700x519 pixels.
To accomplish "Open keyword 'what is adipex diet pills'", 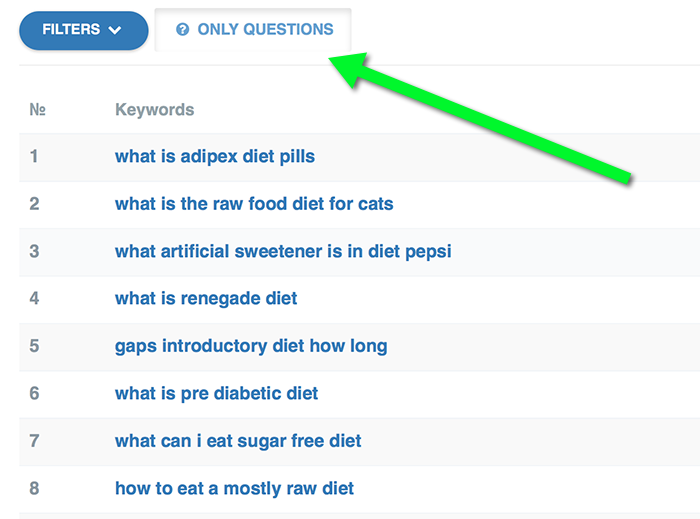I will [x=215, y=156].
